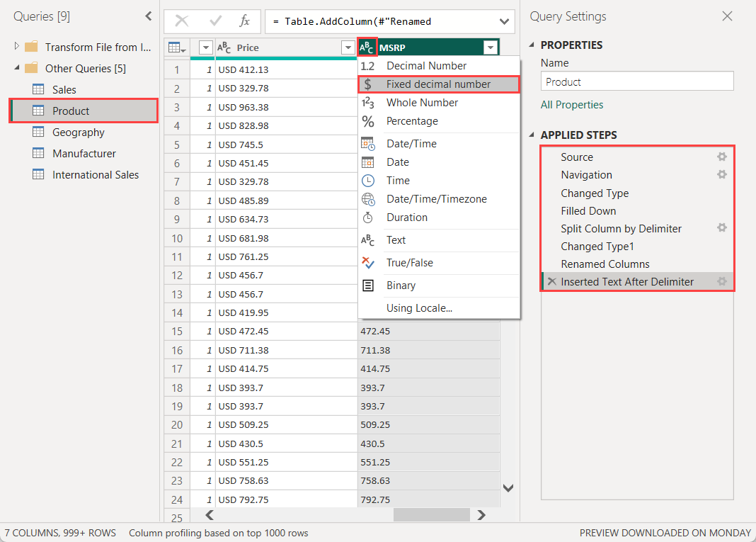Collapse the Queries pane with the chevron

coord(149,16)
